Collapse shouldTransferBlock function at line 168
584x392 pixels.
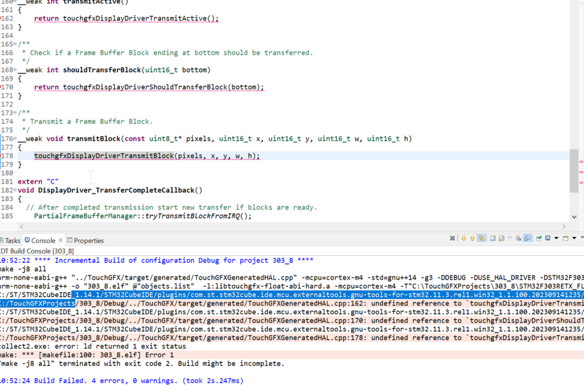pyautogui.click(x=15, y=70)
